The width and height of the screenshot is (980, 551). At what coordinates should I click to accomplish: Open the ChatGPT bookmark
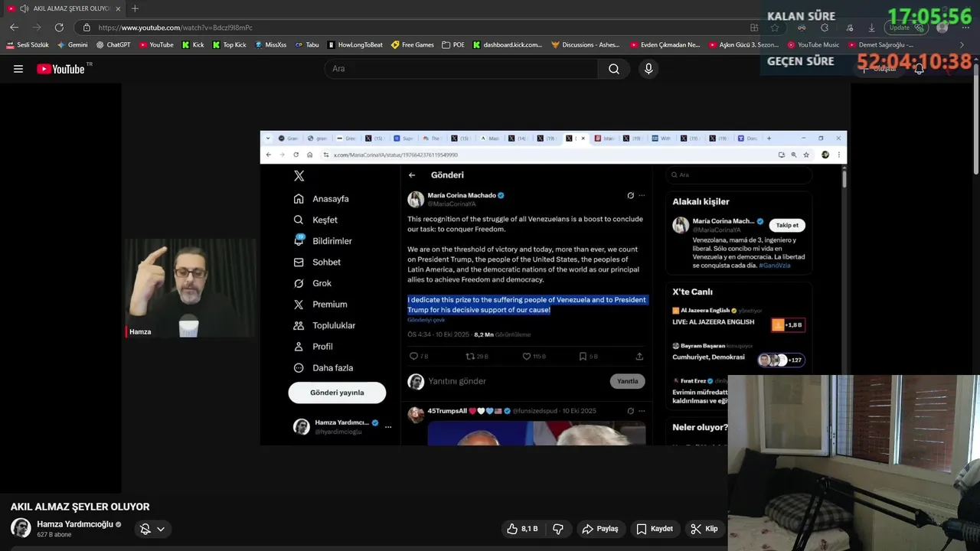(113, 45)
